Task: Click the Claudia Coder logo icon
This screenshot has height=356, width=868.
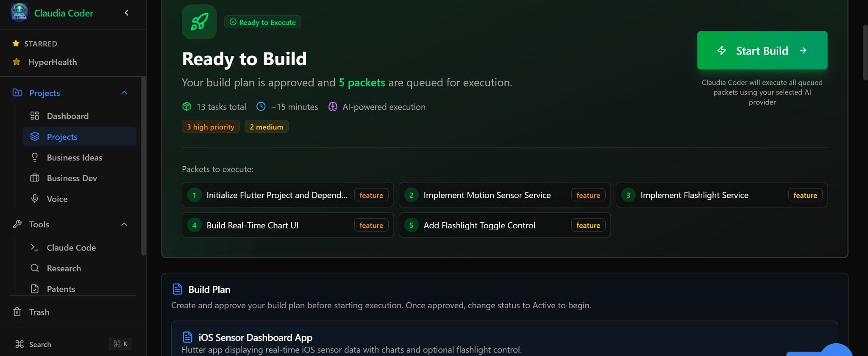Action: pos(19,13)
